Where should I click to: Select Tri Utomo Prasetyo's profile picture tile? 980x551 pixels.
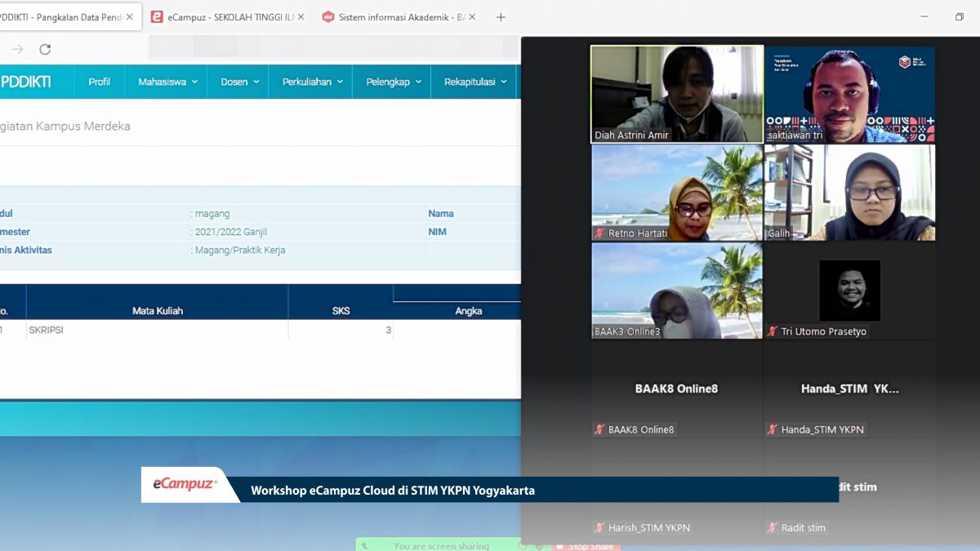pos(850,291)
